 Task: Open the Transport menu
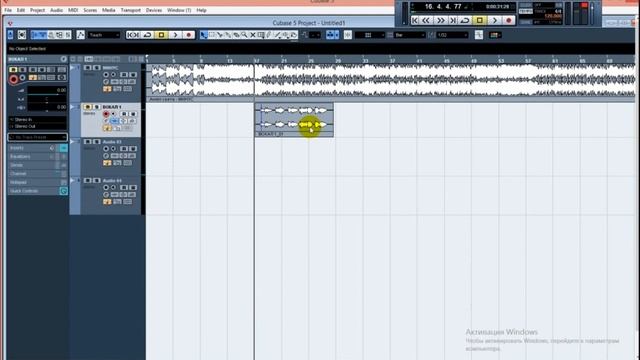click(130, 10)
